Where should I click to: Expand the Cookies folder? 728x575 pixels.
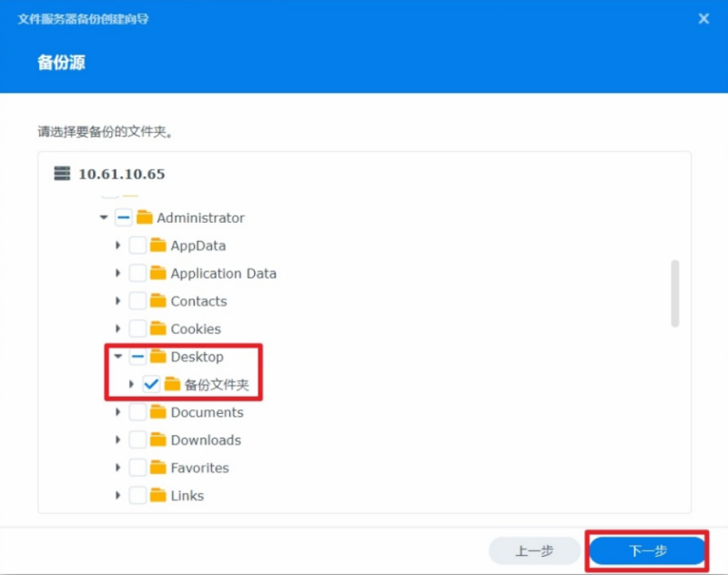(x=118, y=328)
